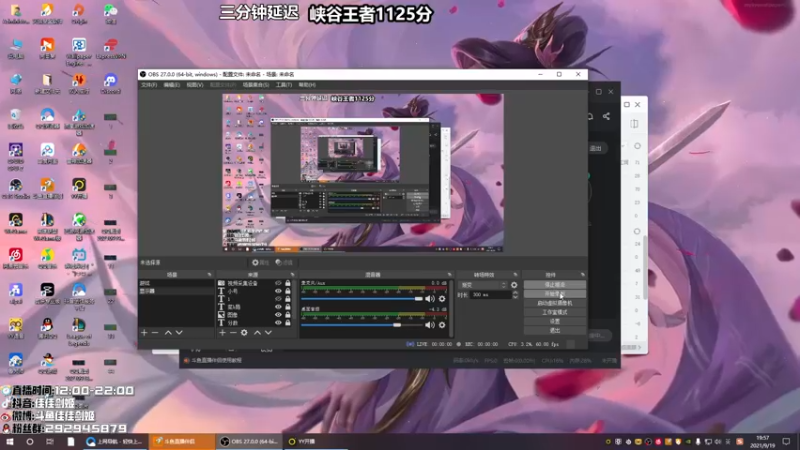800x450 pixels.
Task: Move source up in Sources list
Action: 257,333
